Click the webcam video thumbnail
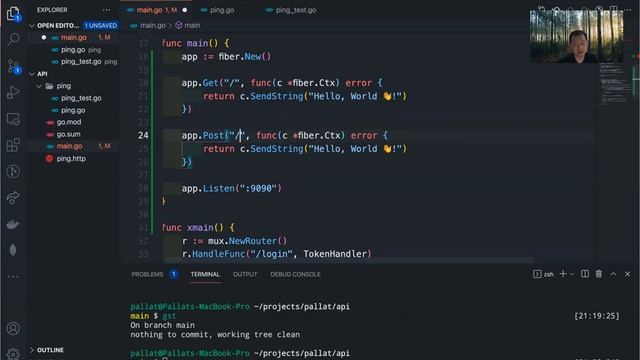This screenshot has height=360, width=640. tap(577, 36)
